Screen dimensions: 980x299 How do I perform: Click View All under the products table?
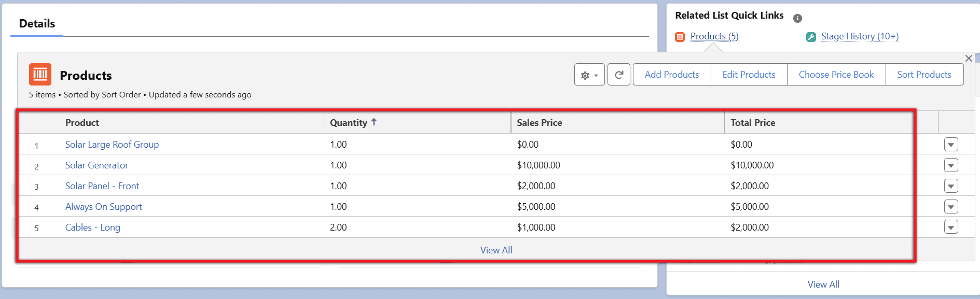(x=495, y=250)
